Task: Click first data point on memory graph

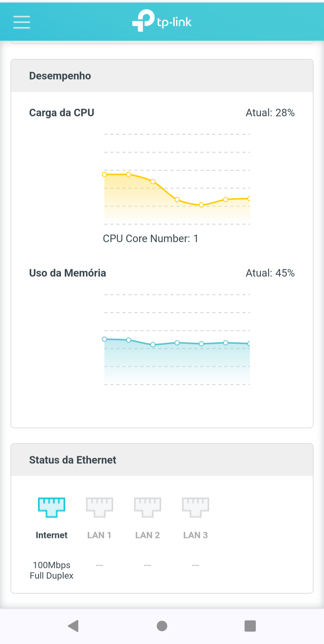Action: click(105, 339)
